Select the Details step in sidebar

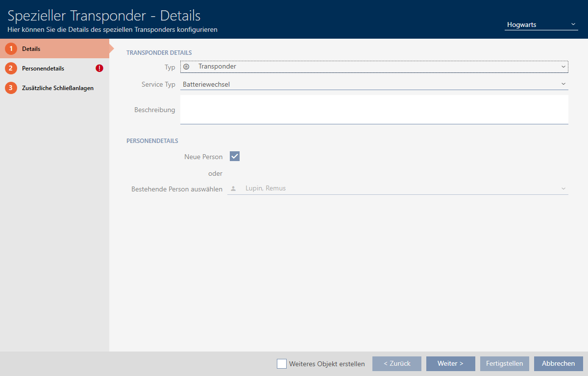point(31,49)
